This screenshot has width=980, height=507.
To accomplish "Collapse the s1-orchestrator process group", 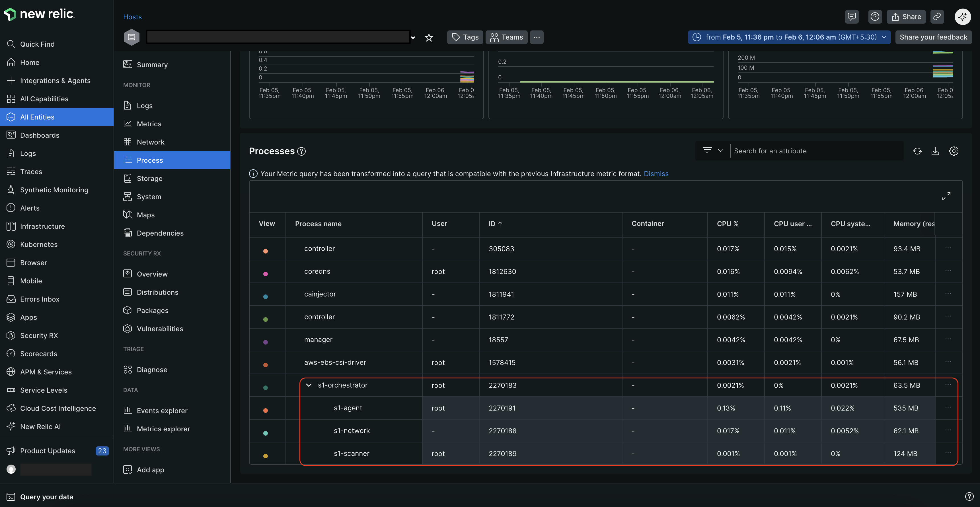I will pyautogui.click(x=309, y=385).
